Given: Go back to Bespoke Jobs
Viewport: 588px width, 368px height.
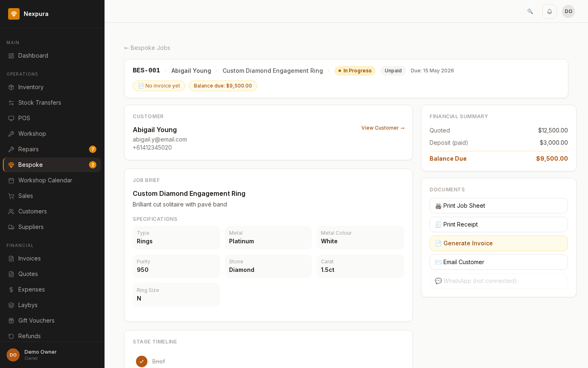Looking at the screenshot, I should coord(147,48).
